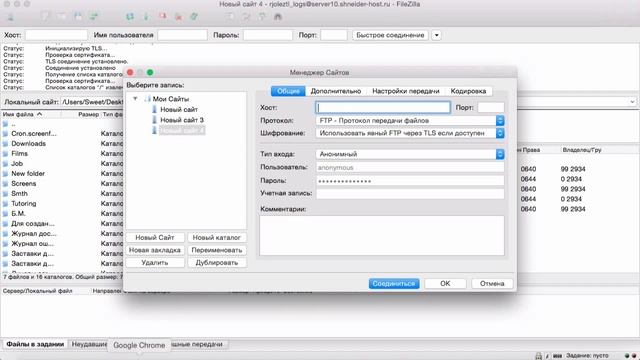Toggle synchronized browsing toolbar icon
This screenshot has width=640, height=360.
(262, 17)
